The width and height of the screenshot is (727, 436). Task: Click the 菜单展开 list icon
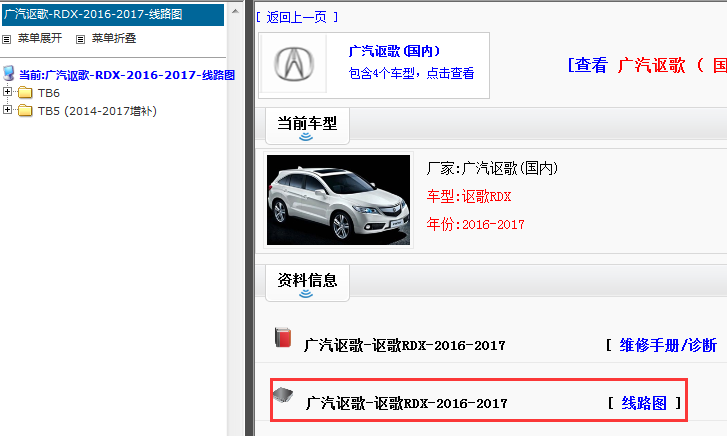coord(6,39)
